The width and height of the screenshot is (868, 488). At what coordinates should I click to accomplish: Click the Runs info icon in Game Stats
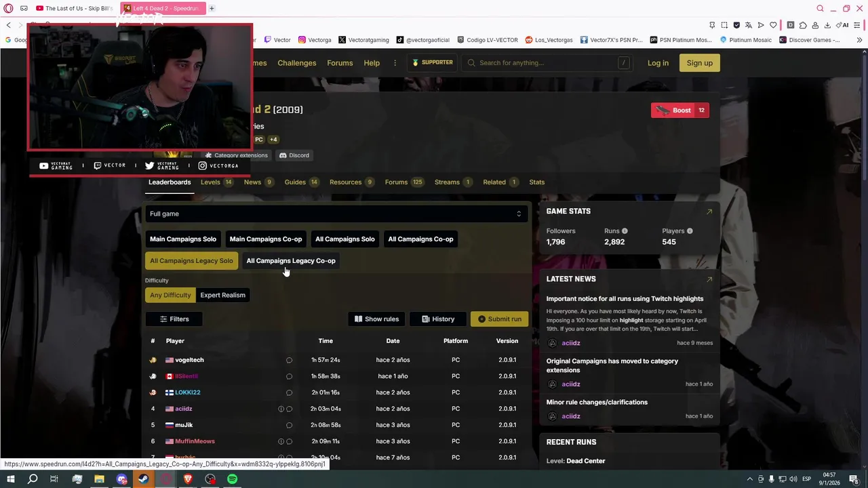coord(625,231)
